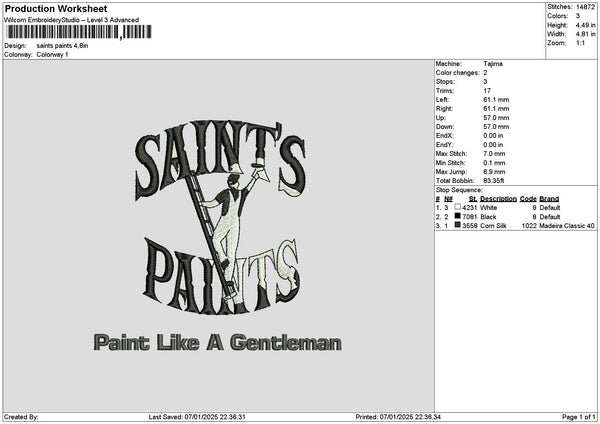This screenshot has height=424, width=600.
Task: Click the Down value 57.0 mm
Action: point(496,127)
